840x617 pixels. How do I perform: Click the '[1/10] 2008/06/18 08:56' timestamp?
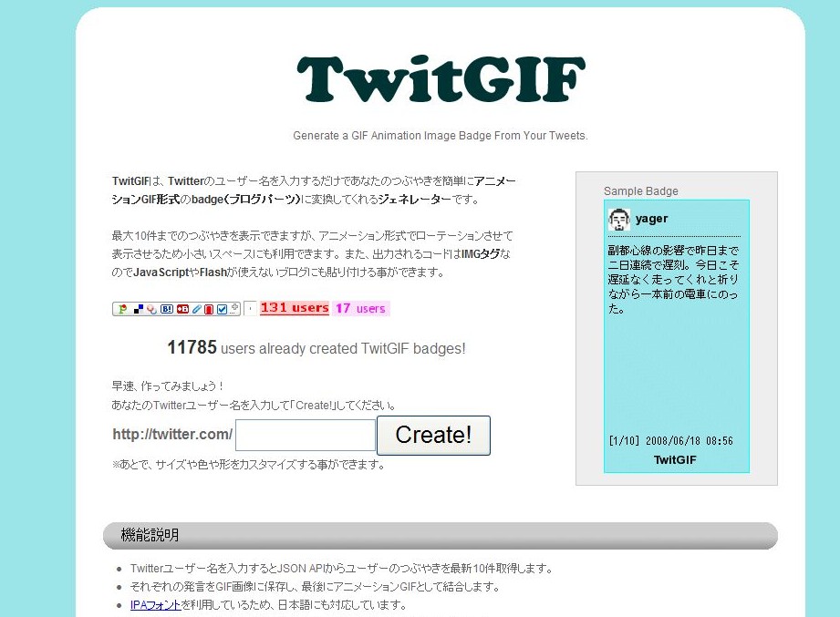click(x=670, y=441)
